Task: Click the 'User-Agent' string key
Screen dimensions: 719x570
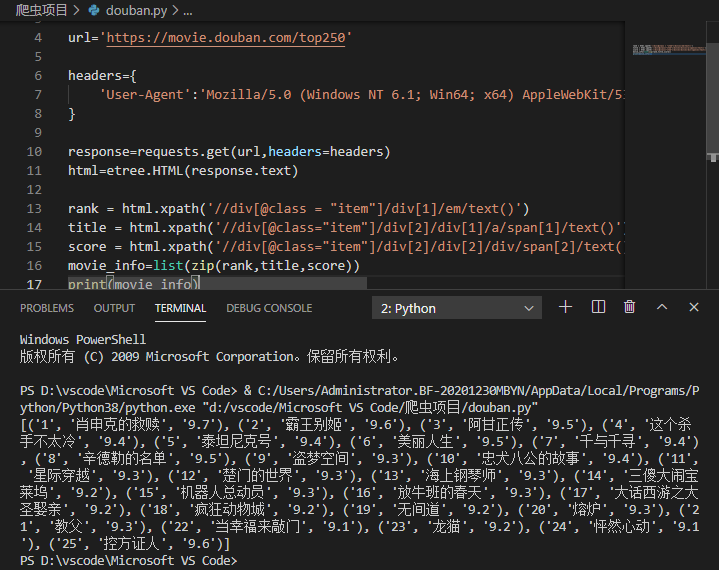Action: pyautogui.click(x=145, y=94)
